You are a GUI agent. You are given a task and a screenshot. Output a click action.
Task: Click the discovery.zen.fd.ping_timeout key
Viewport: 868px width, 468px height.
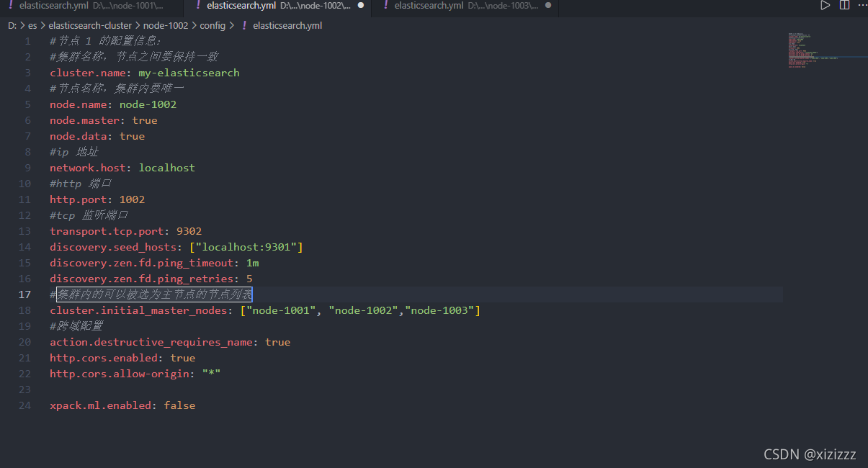point(142,263)
